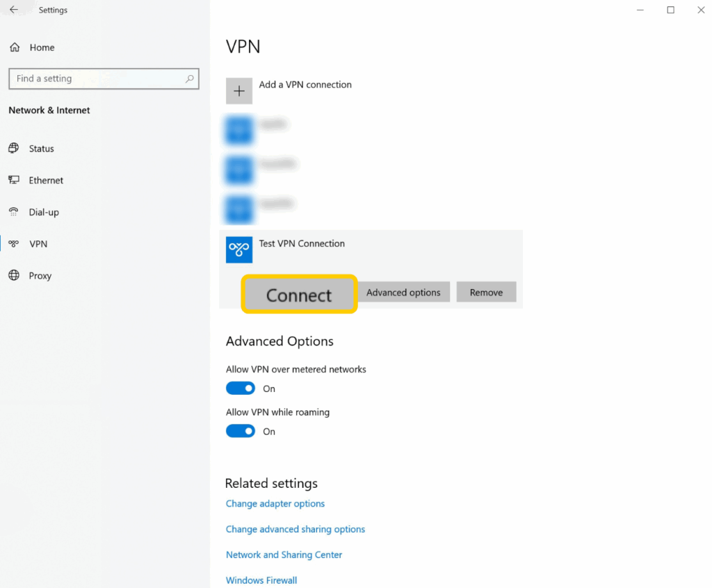The width and height of the screenshot is (712, 588).
Task: Click the Windows Firewall link
Action: click(261, 580)
